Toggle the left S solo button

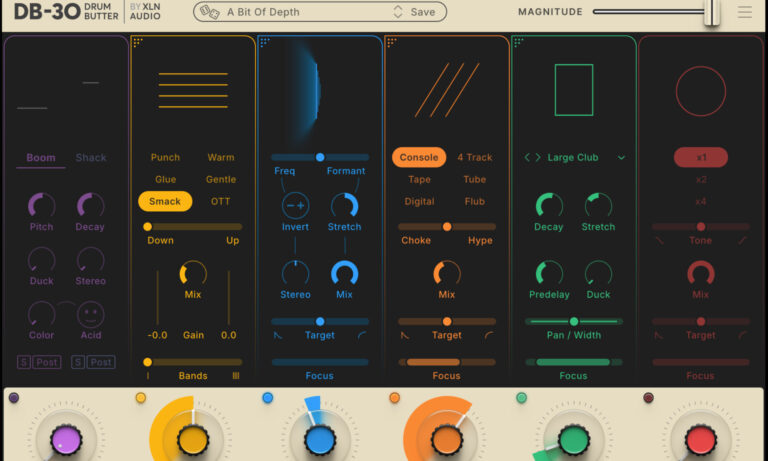tap(24, 362)
